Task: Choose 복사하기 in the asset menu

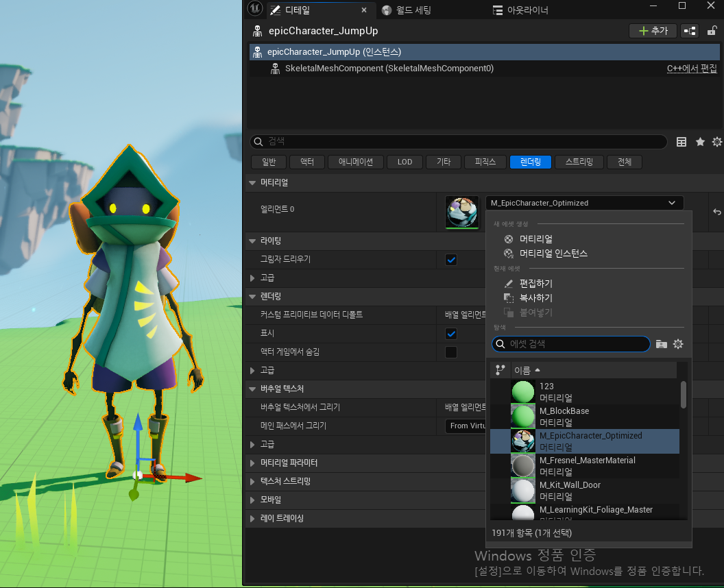Action: pyautogui.click(x=535, y=297)
